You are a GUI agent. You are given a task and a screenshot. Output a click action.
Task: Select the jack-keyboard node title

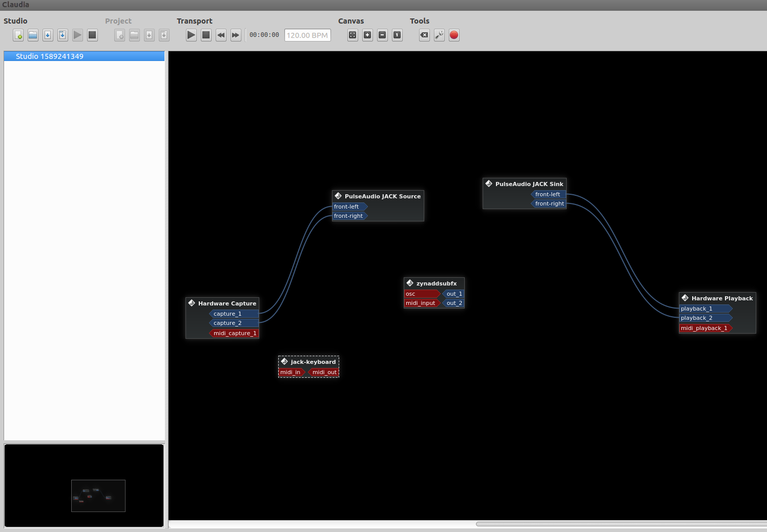pyautogui.click(x=313, y=362)
